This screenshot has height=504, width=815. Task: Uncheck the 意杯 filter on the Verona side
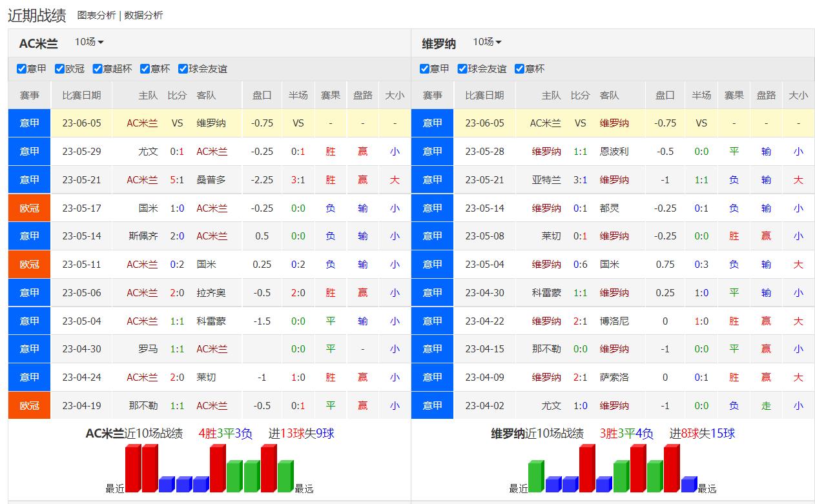coord(519,68)
